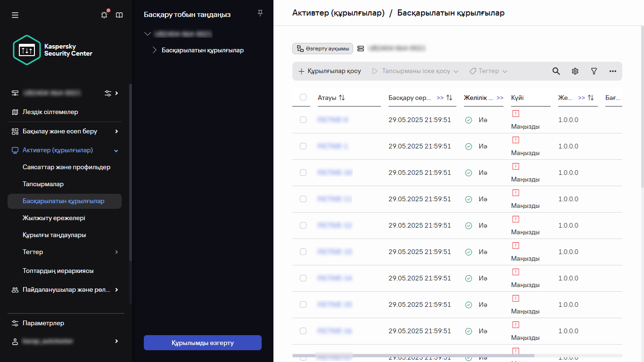Open the ellipsis more-actions menu

(612, 71)
